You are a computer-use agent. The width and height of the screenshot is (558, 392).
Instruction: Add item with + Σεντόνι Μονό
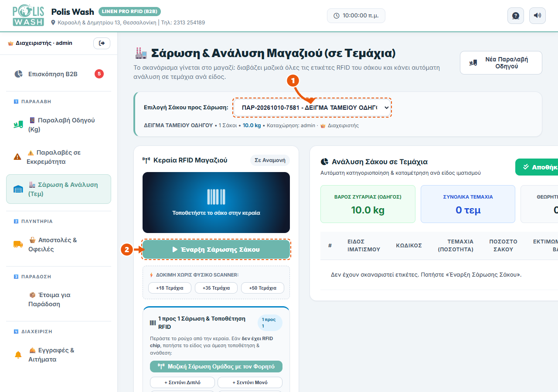pos(250,382)
